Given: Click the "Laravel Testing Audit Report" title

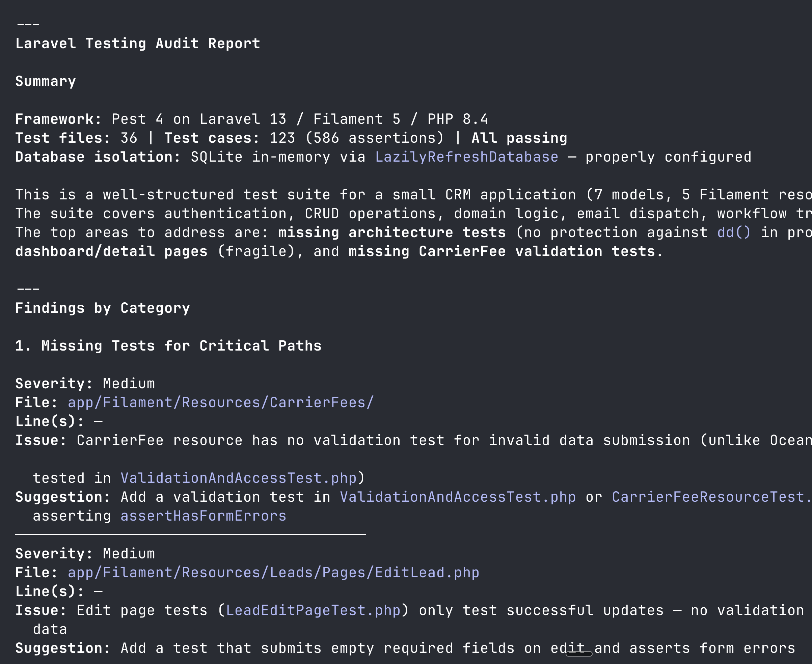Looking at the screenshot, I should [x=138, y=44].
